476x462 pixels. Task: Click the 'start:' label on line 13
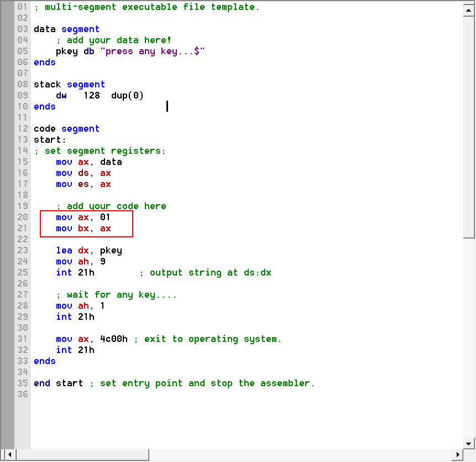coord(50,140)
